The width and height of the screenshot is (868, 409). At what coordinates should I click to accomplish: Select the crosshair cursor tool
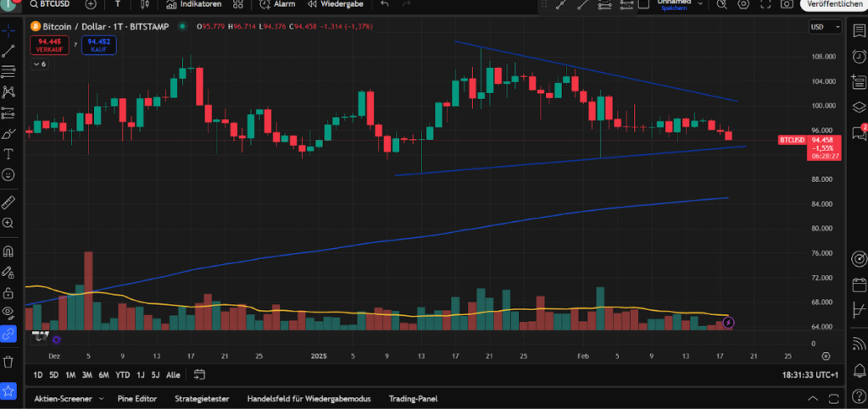tap(8, 30)
